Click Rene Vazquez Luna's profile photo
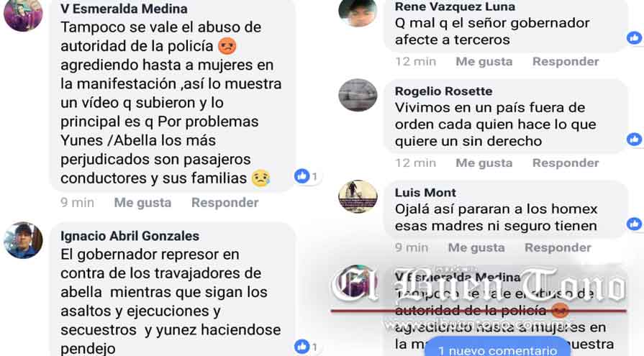644x356 pixels. click(358, 12)
